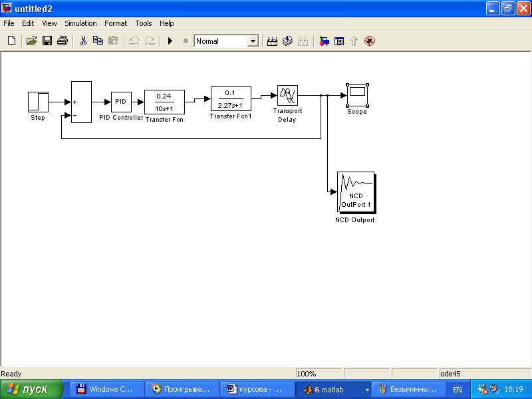Select the Transport Delay block

point(288,95)
